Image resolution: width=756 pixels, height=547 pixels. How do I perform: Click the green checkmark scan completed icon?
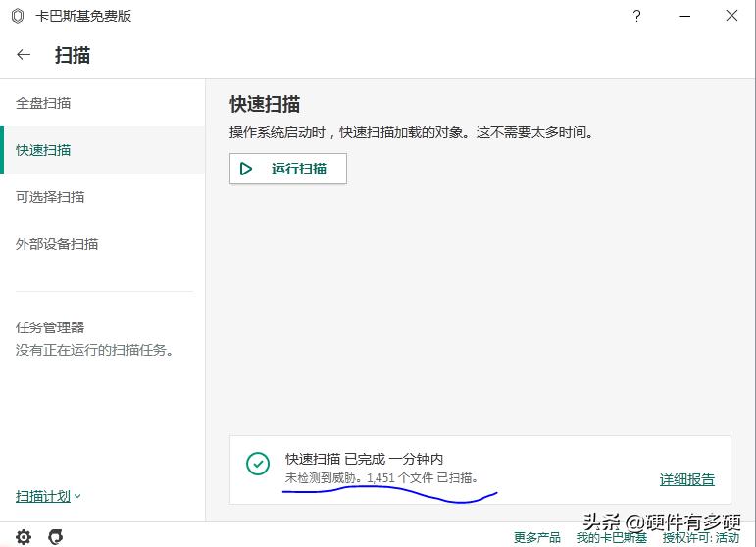coord(258,464)
